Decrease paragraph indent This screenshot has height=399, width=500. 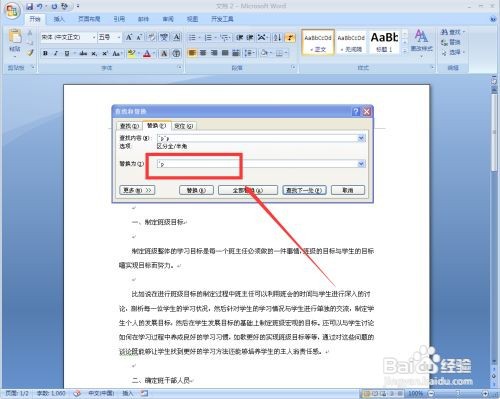pos(240,37)
